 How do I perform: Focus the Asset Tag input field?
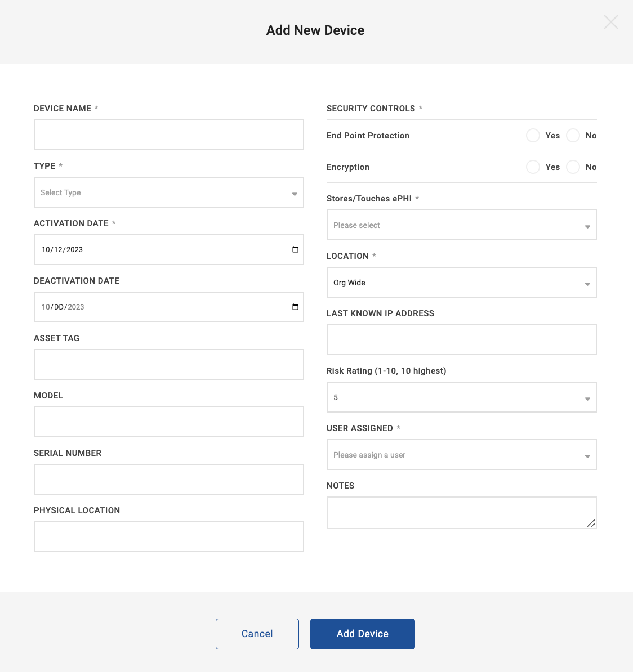169,365
